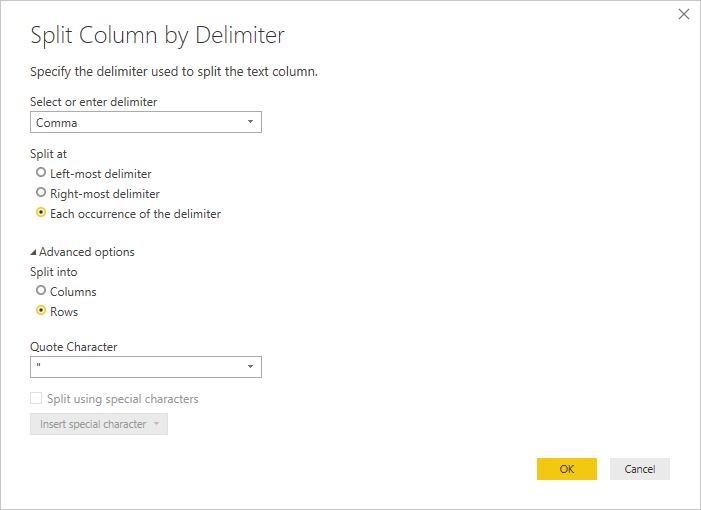Click the 'Split at' label
701x510 pixels.
[x=48, y=154]
